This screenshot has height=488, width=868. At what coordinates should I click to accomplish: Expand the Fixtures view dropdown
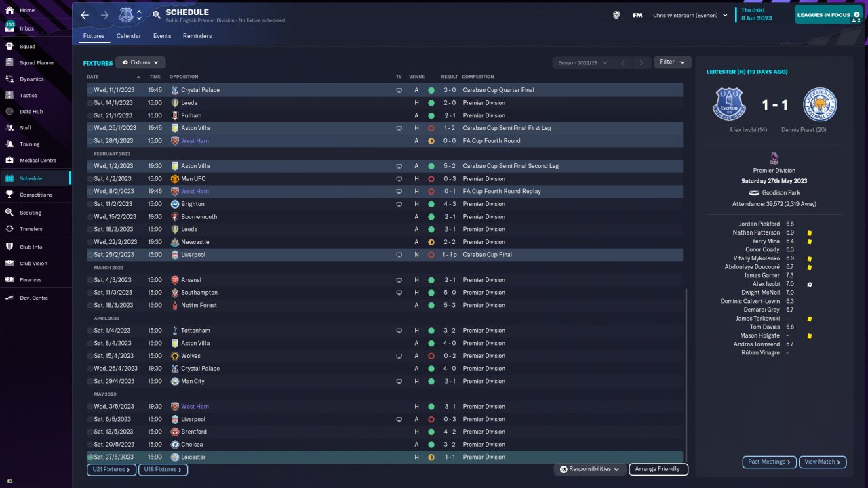coord(140,62)
